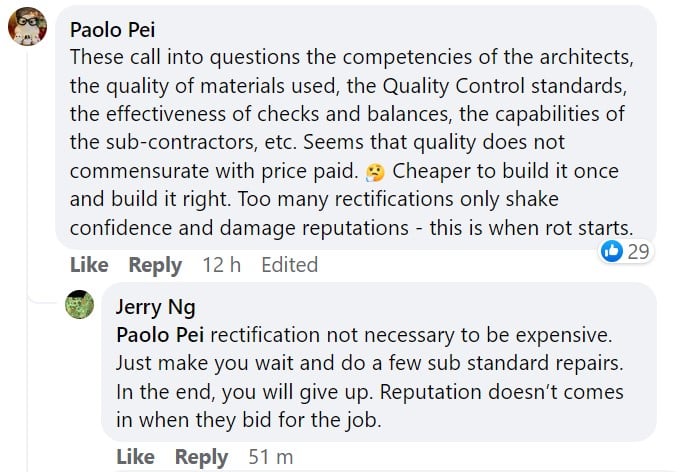Viewport: 684px width, 472px height.
Task: Open the 51 m timestamp link
Action: [x=270, y=457]
